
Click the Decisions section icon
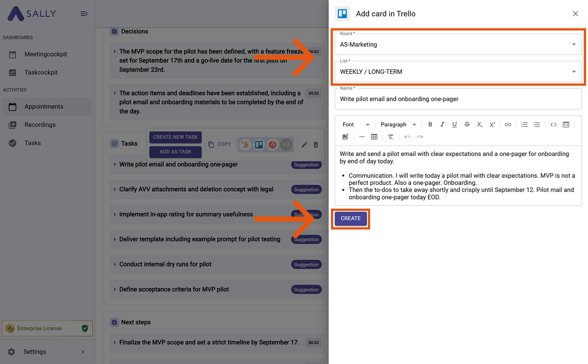tap(114, 31)
